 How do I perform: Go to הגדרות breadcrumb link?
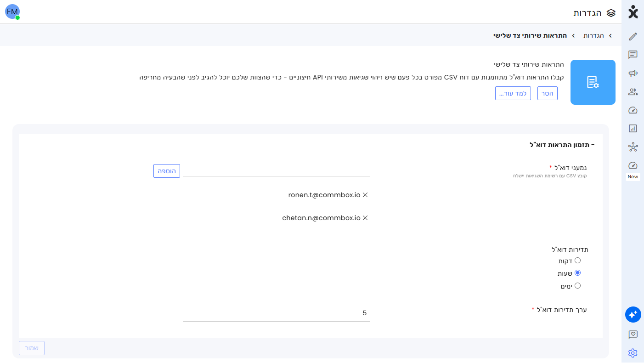click(594, 35)
